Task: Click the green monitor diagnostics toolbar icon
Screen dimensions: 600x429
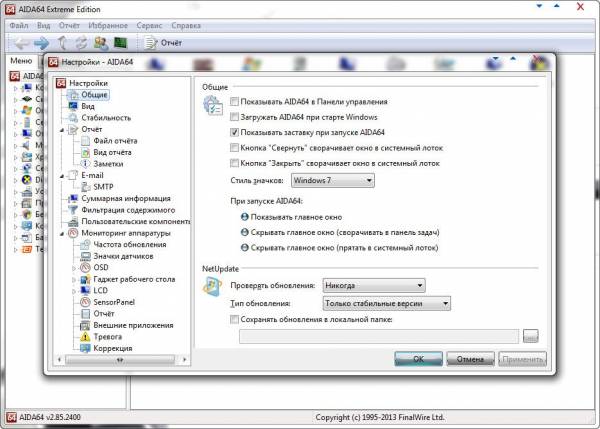Action: (x=121, y=43)
